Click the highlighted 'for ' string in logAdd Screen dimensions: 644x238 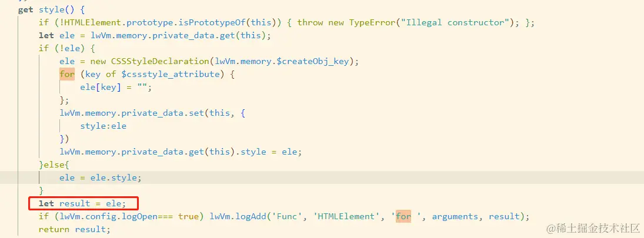tap(406, 216)
